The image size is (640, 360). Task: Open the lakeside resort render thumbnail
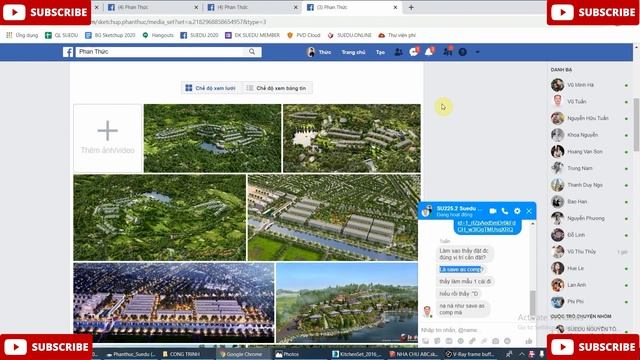click(x=347, y=302)
